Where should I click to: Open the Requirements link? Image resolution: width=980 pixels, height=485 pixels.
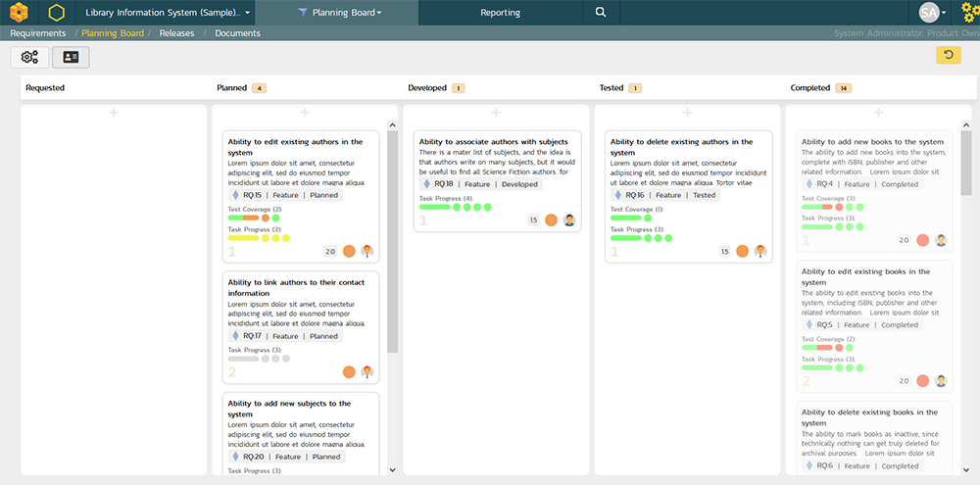[x=38, y=33]
